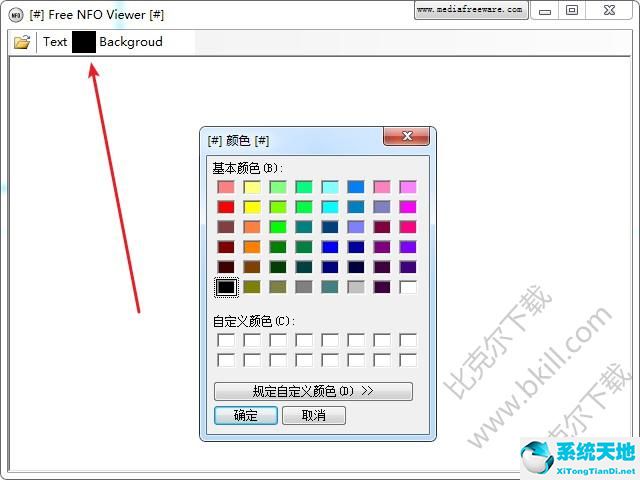
Task: Expand 规定自定义颜色 custom color definer
Action: (313, 391)
